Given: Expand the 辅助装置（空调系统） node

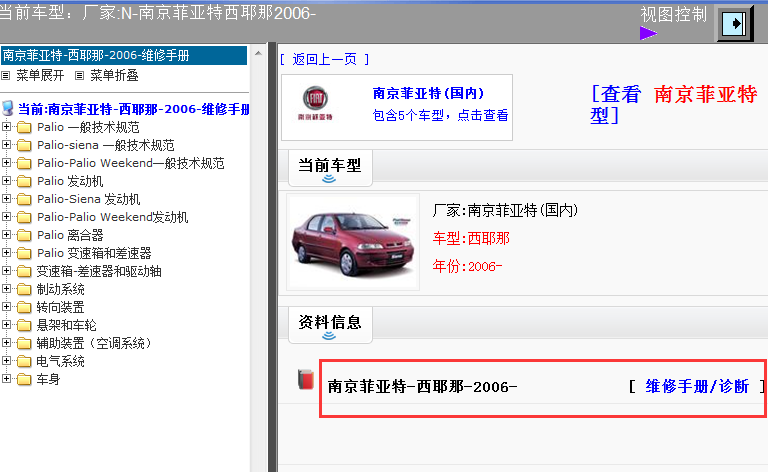Looking at the screenshot, I should point(6,343).
